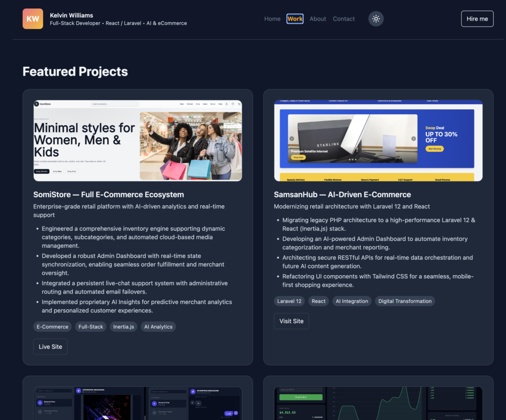
Task: Click the SomiStore — Full E-Commerce Ecosystem title
Action: [108, 195]
